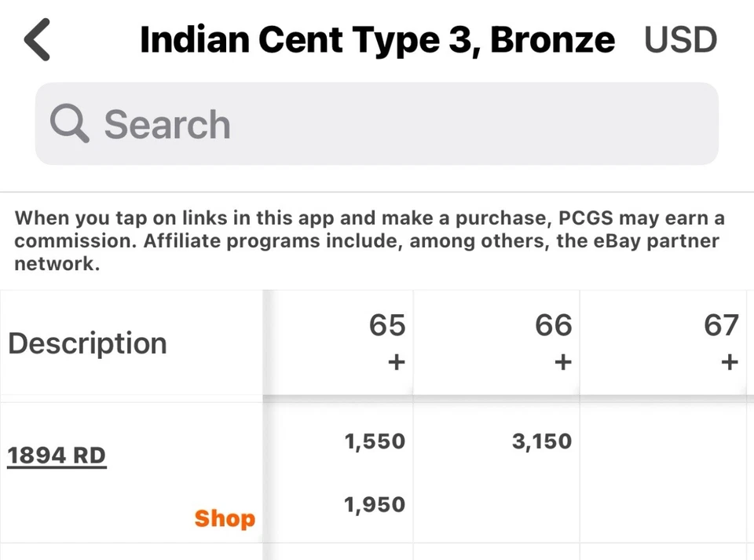Screen dimensions: 754x560
Task: Click the empty grade 67 cell for 1894 RD
Action: [x=668, y=471]
